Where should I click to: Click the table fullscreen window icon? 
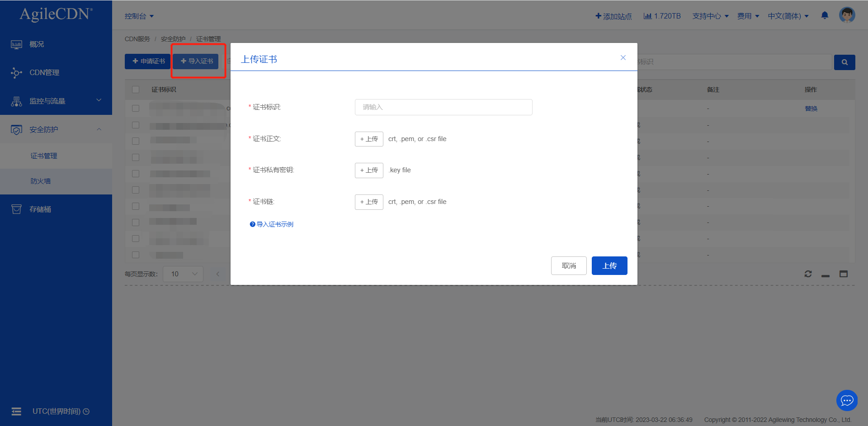(x=844, y=274)
